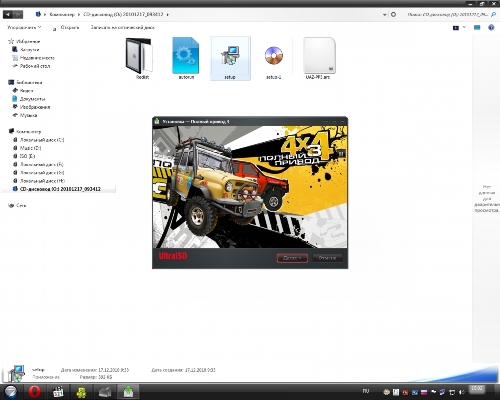Select the setup installer file
Image resolution: width=500 pixels, height=400 pixels.
(230, 58)
